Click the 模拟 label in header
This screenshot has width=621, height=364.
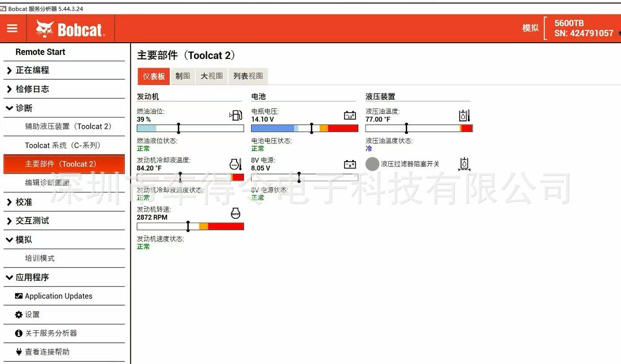pyautogui.click(x=531, y=28)
